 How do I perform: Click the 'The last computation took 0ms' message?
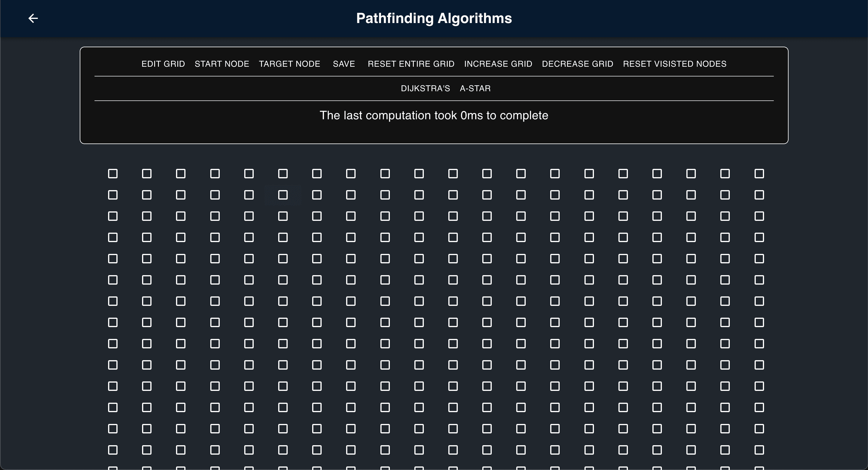pos(434,115)
